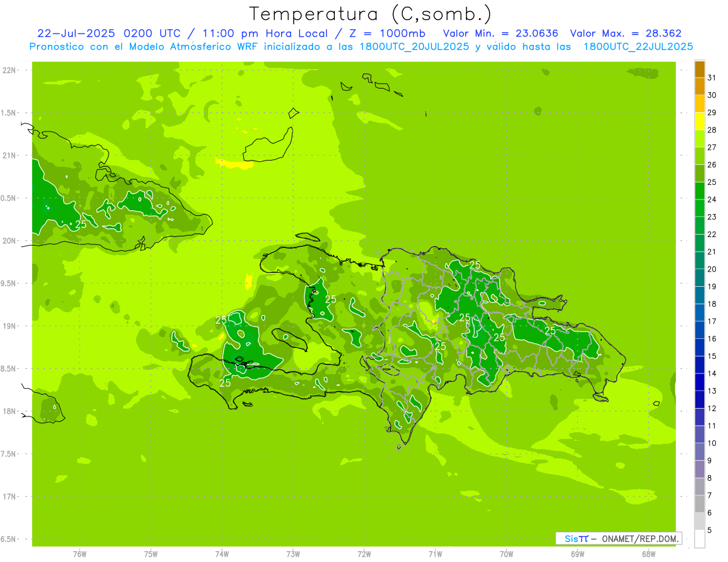Click the "31" colorbar scale label

point(712,78)
